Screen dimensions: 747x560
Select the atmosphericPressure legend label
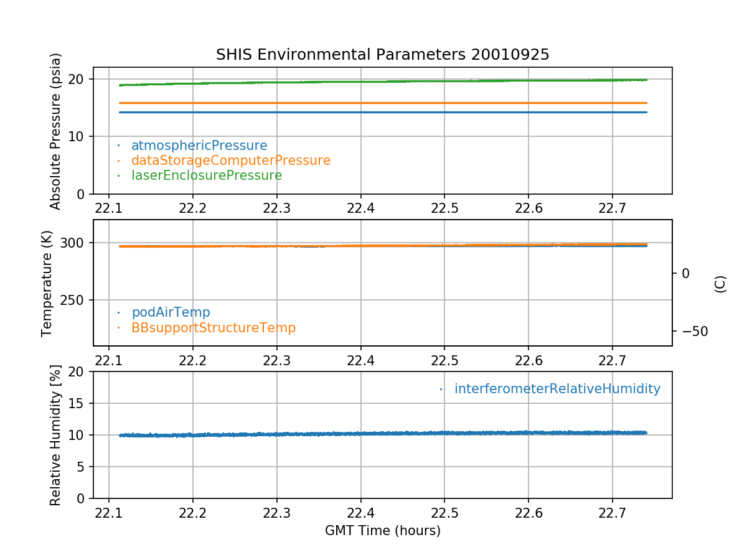pos(199,146)
